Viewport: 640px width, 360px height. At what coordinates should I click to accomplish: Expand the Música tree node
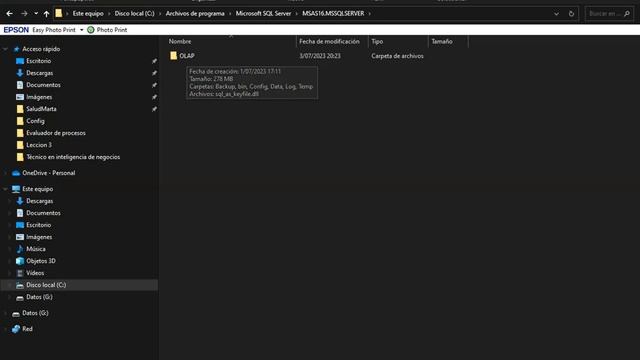pos(9,249)
